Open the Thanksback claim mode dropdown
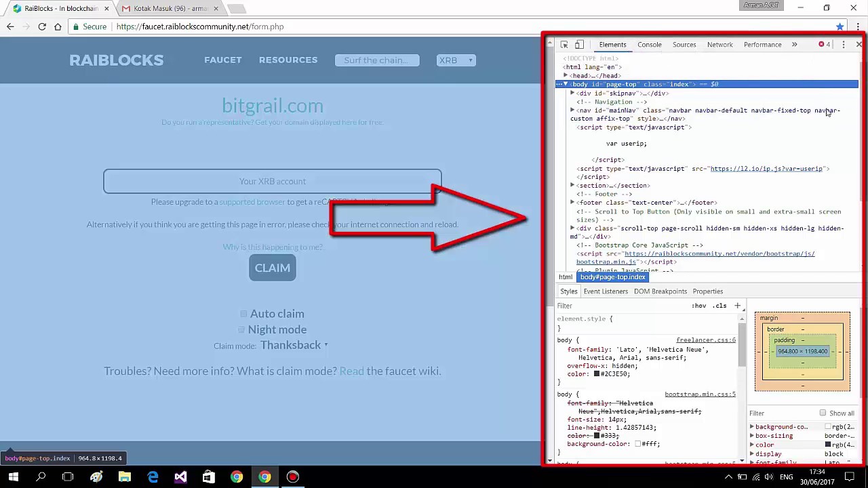Image resolution: width=868 pixels, height=488 pixels. pyautogui.click(x=294, y=345)
